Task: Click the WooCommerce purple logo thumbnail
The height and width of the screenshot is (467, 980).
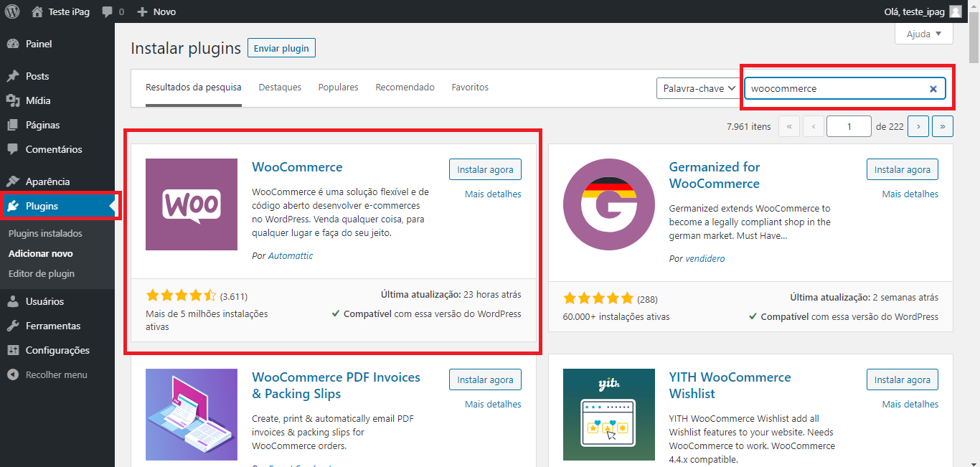Action: pos(192,204)
